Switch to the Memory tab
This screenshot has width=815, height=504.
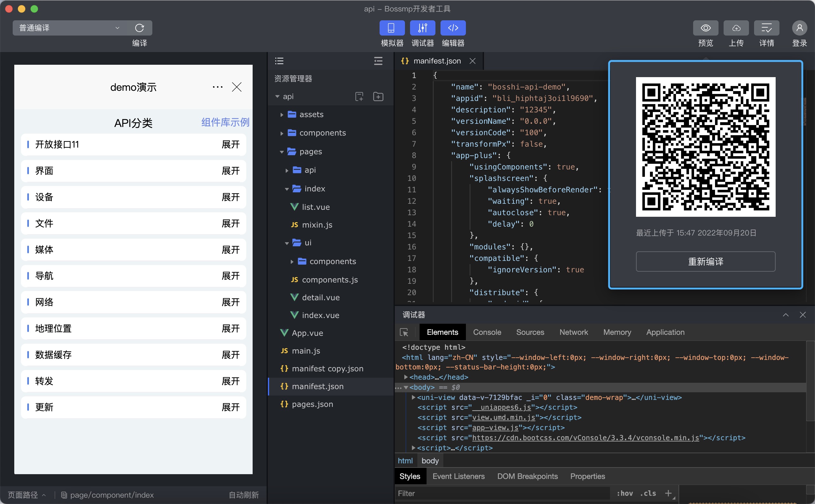coord(617,332)
